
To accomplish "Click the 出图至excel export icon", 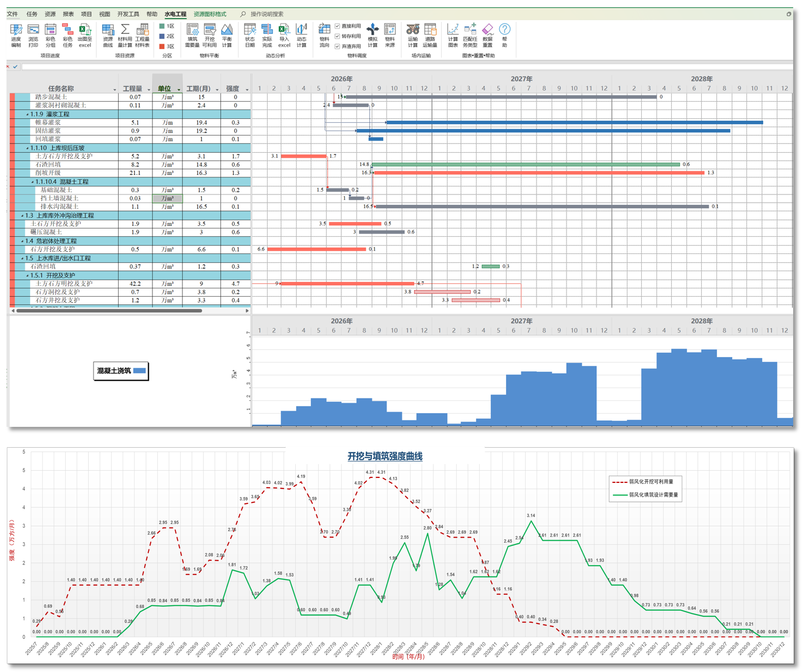I will click(x=85, y=30).
